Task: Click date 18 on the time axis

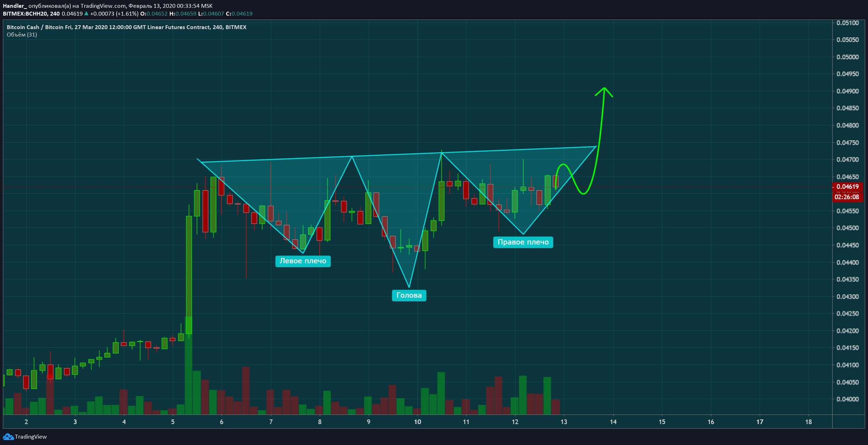Action: (x=808, y=422)
